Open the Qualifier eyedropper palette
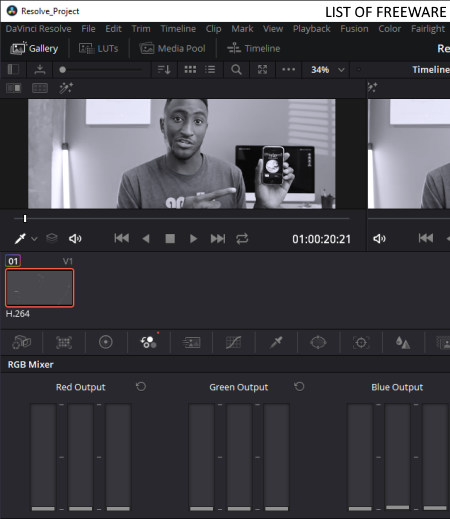Screen dimensions: 450x519 tap(276, 342)
